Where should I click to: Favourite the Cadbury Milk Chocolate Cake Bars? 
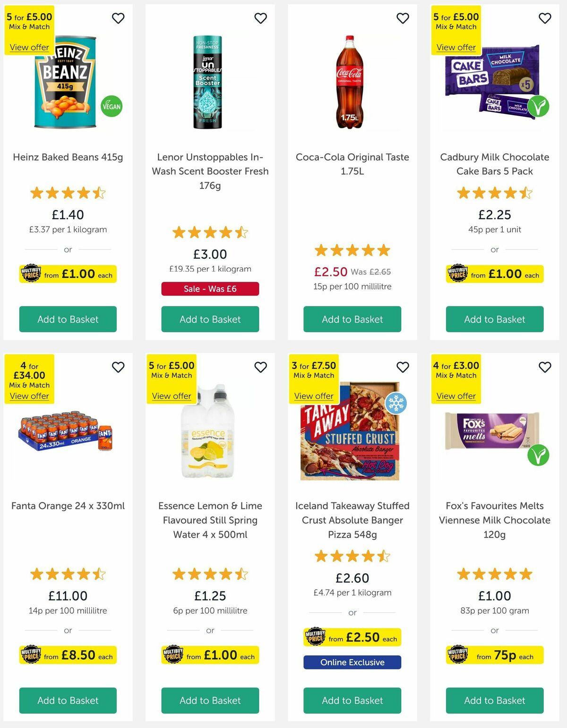point(545,18)
